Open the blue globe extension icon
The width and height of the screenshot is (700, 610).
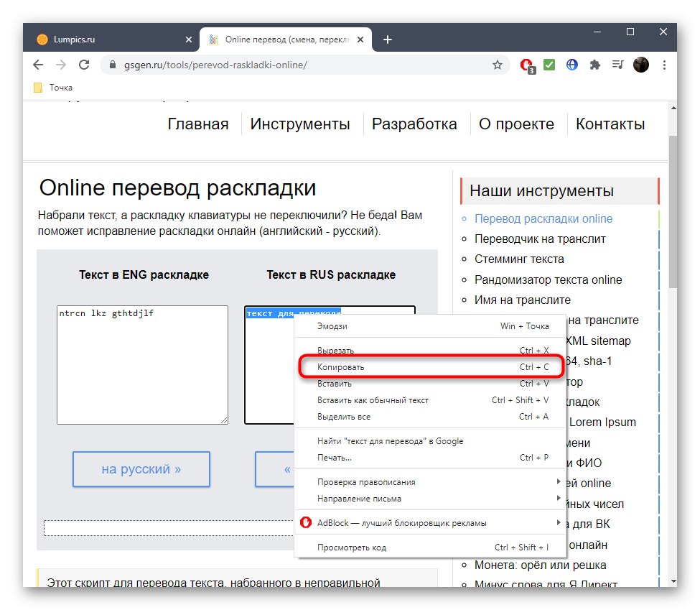[x=572, y=65]
